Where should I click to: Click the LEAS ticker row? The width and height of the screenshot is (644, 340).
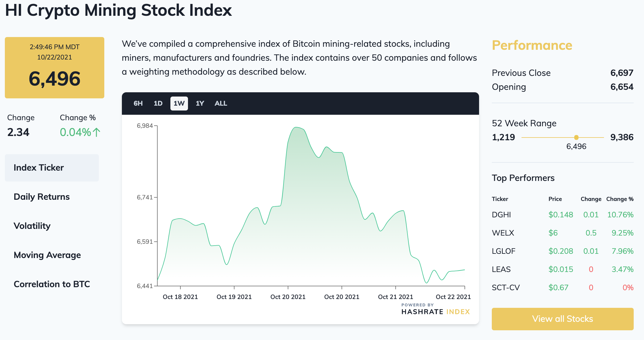pyautogui.click(x=562, y=270)
